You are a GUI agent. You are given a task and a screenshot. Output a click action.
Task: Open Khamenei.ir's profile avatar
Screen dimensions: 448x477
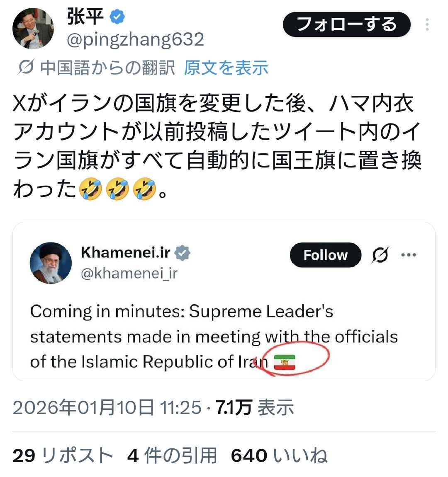[x=51, y=263]
